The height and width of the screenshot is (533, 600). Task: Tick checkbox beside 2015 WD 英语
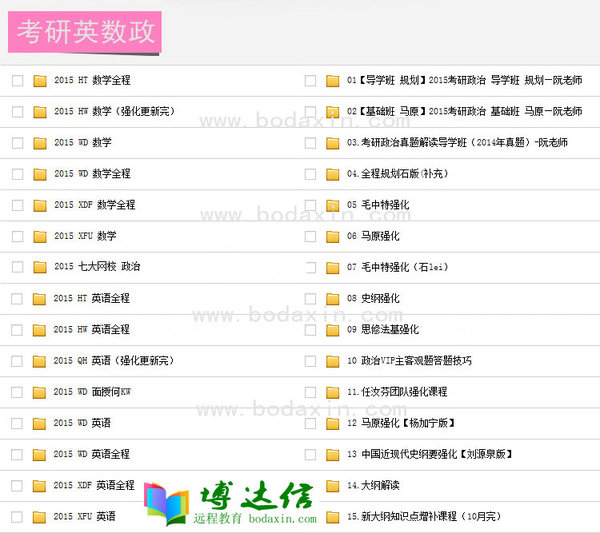[17, 424]
